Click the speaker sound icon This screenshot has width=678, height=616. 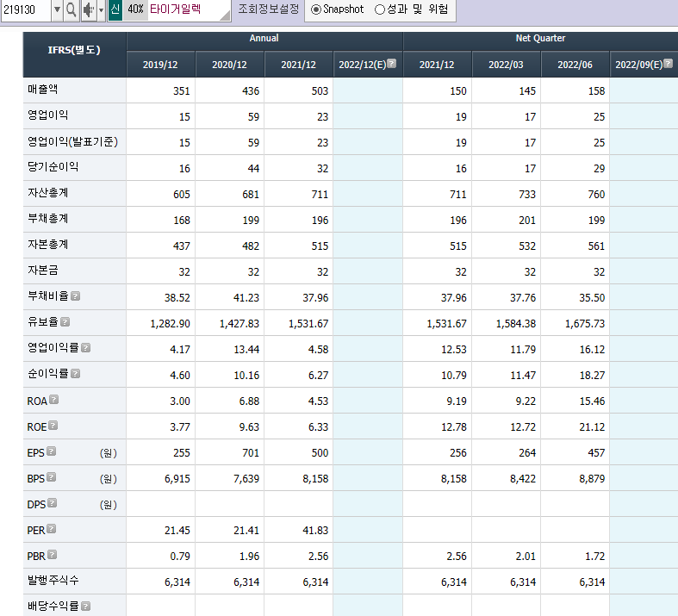[89, 9]
